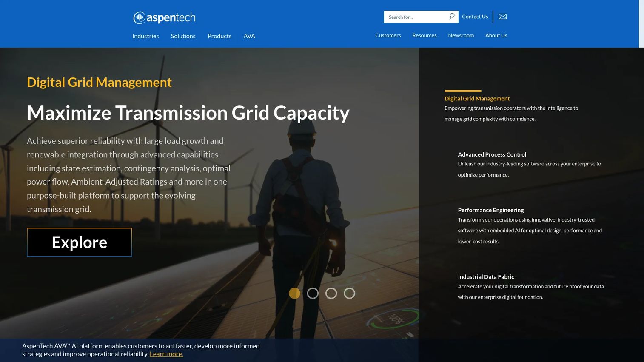
Task: Click the AspenTech logo
Action: tap(164, 17)
